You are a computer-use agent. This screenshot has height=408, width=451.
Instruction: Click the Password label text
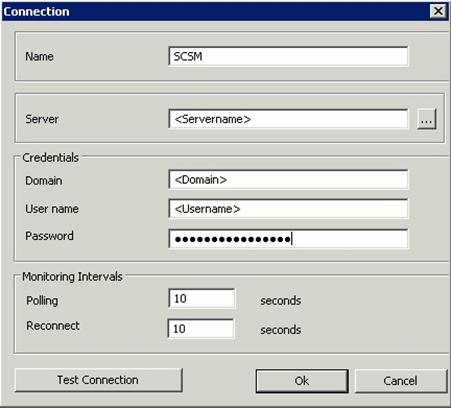(49, 236)
